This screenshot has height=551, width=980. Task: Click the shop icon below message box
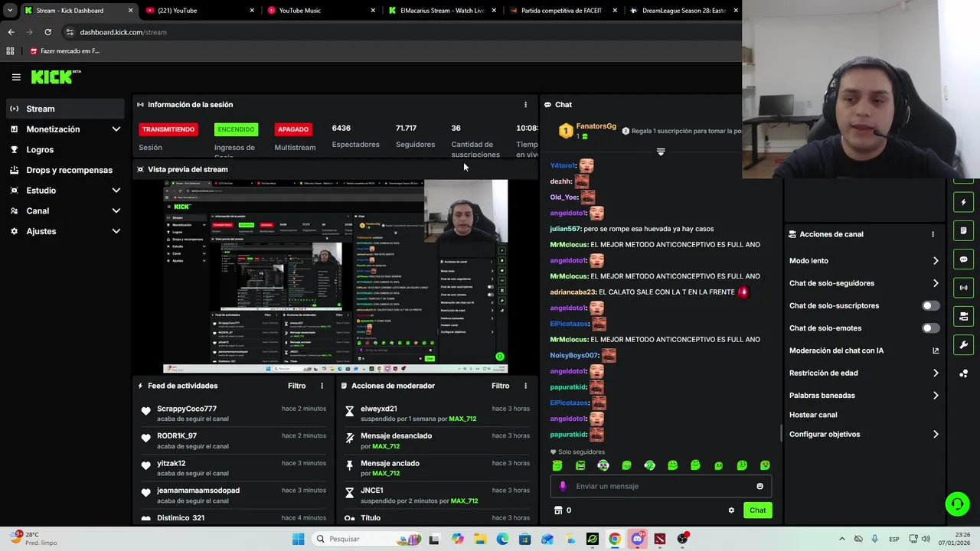[x=557, y=510]
